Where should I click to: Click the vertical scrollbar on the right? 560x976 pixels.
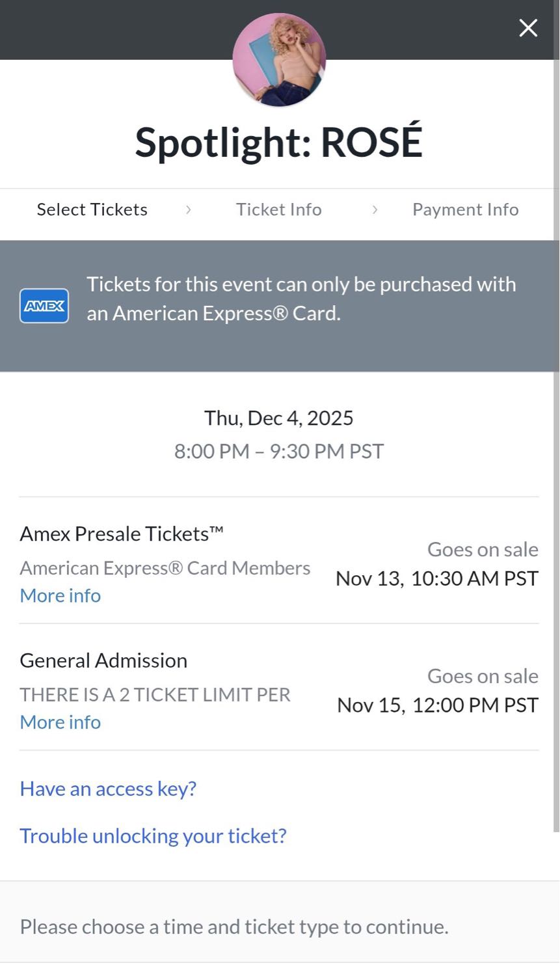coord(556,455)
